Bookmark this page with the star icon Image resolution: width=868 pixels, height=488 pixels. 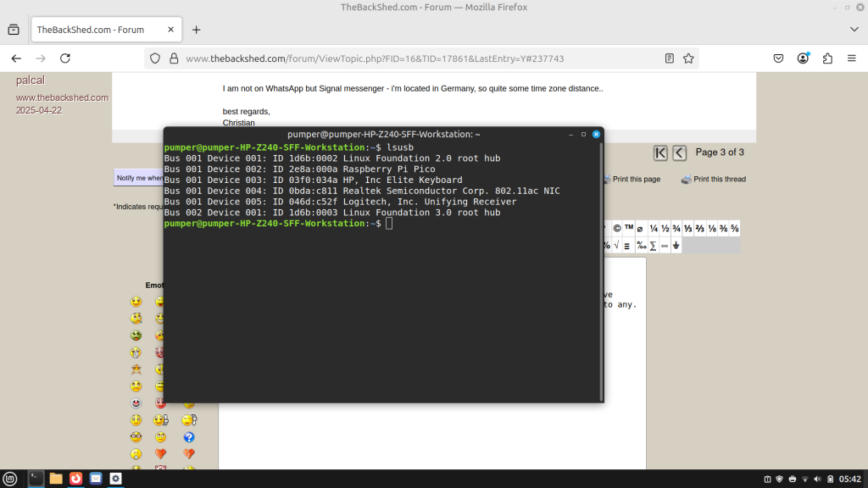point(688,58)
